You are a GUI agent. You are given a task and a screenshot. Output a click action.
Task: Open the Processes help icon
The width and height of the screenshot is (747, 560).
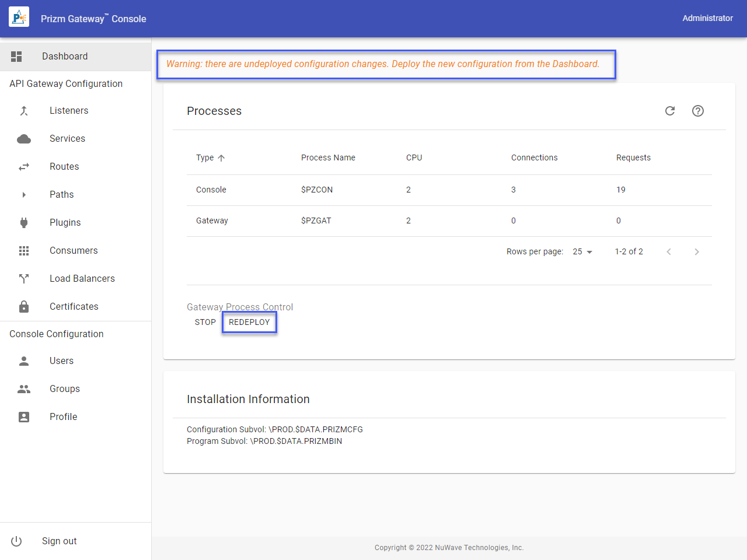tap(697, 111)
